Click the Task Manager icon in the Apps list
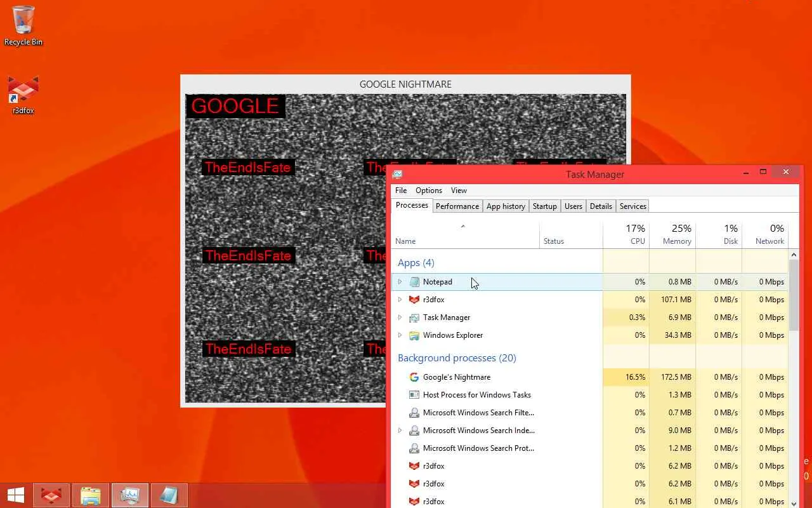The width and height of the screenshot is (812, 508). (414, 317)
